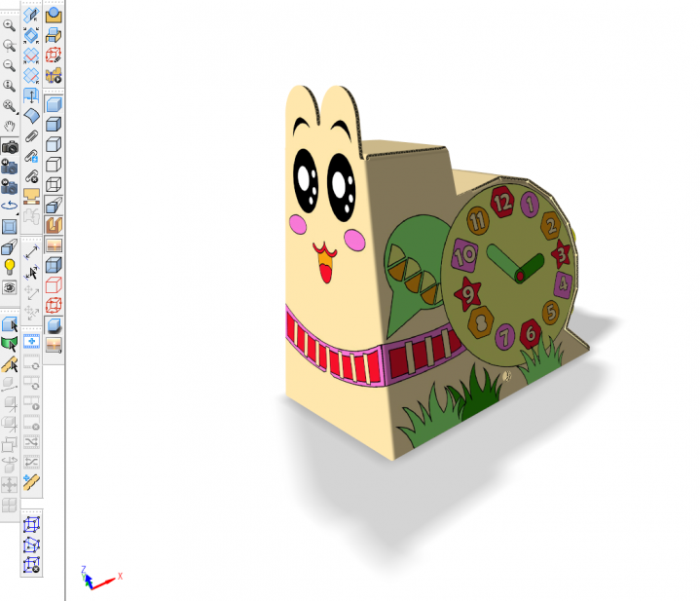Select the green surface selection tool
The width and height of the screenshot is (700, 601).
(x=10, y=343)
